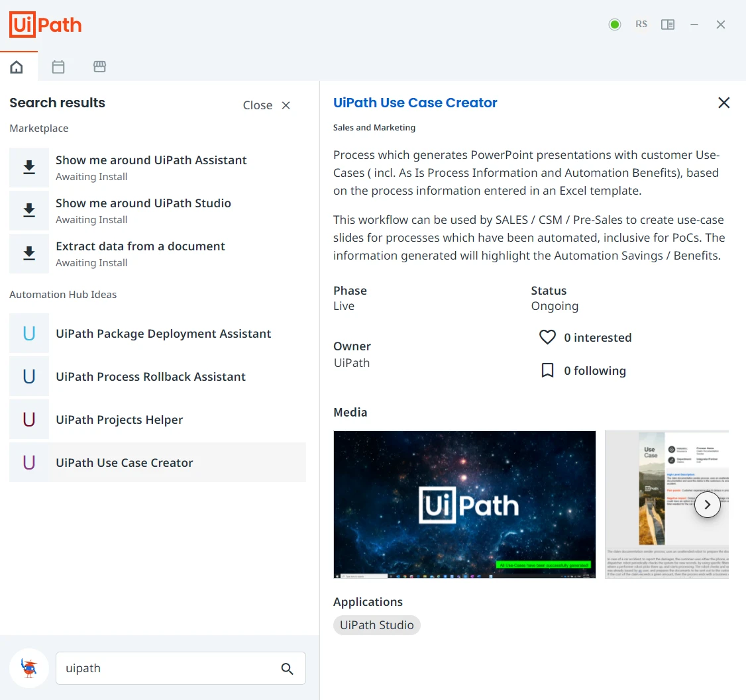Click the UiPath Package Deployment Assistant icon
746x700 pixels.
point(29,333)
